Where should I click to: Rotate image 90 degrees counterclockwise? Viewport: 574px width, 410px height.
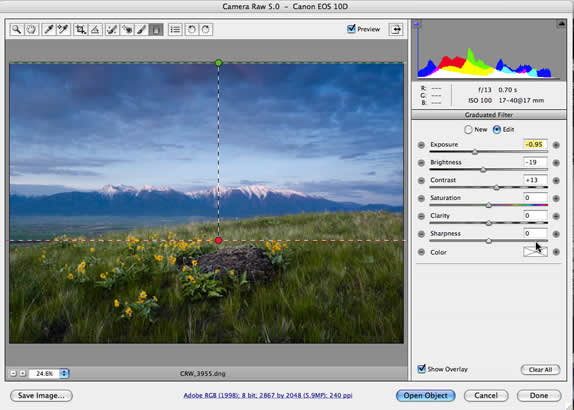191,29
